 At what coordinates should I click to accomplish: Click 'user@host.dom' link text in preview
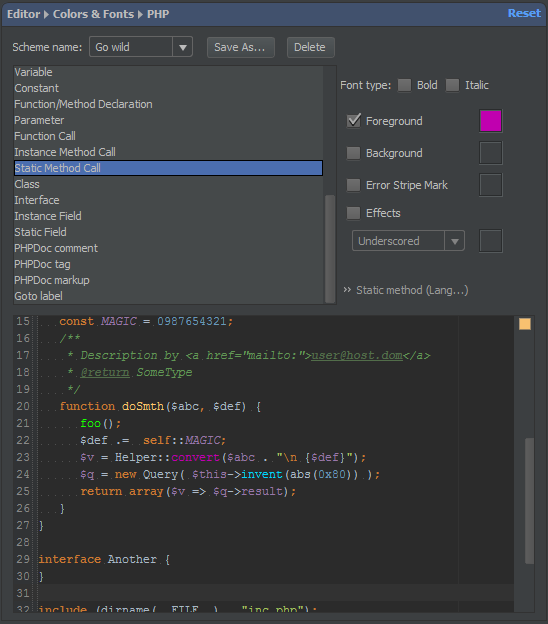click(357, 355)
